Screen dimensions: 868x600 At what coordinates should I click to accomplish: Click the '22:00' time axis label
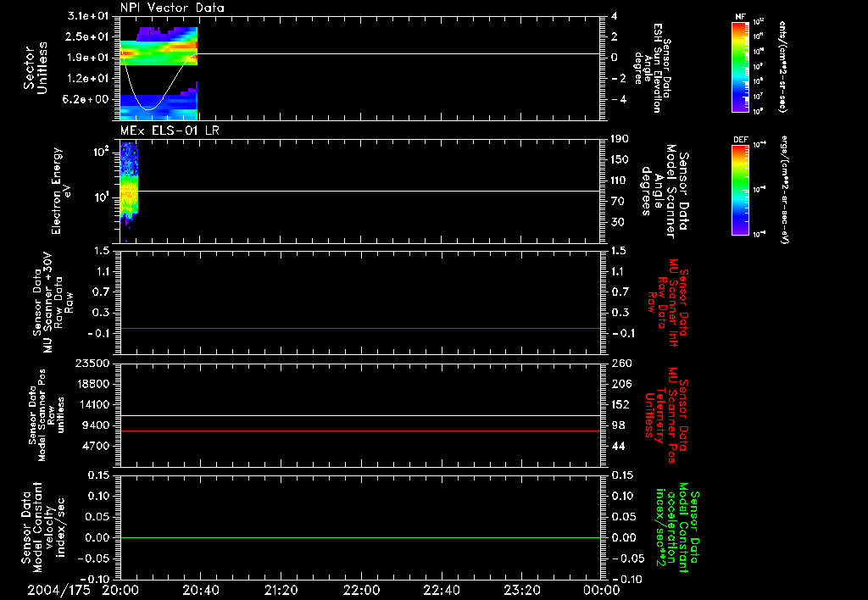(361, 590)
